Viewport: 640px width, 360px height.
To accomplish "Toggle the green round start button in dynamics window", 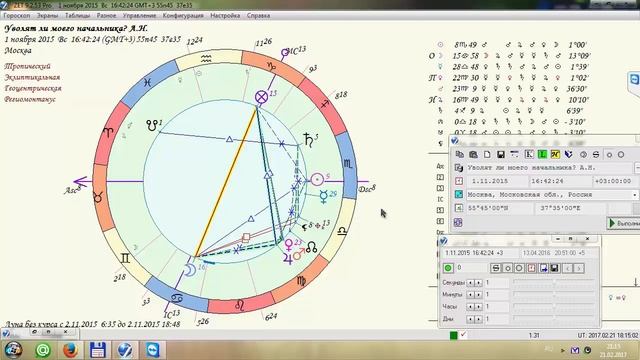I will tap(448, 268).
